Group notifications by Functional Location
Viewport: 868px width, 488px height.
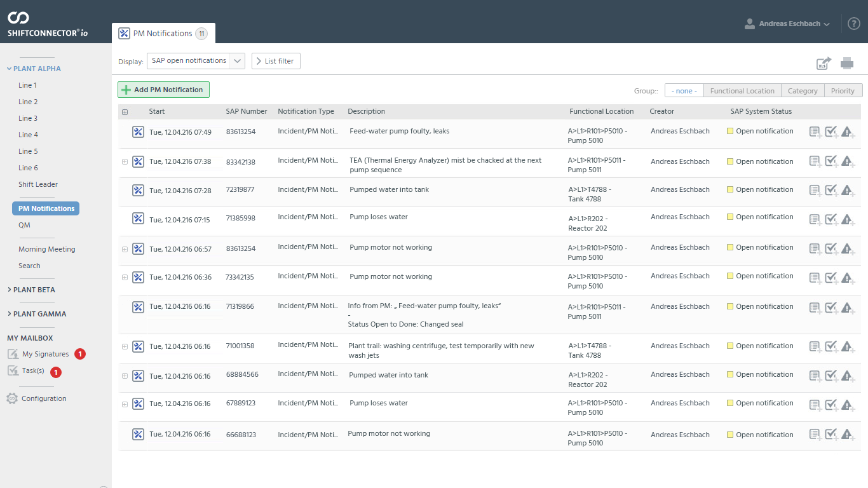click(x=742, y=90)
